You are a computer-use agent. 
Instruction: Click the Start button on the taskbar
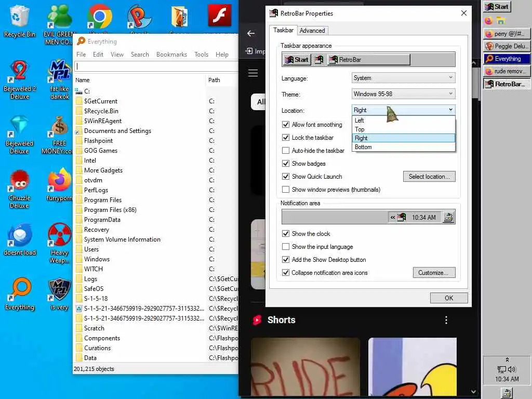(497, 7)
